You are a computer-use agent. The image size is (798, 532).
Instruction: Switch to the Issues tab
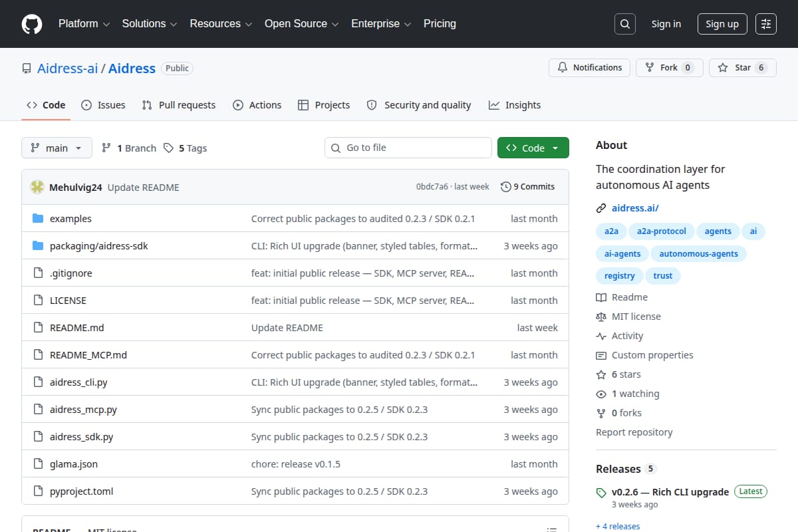[103, 105]
